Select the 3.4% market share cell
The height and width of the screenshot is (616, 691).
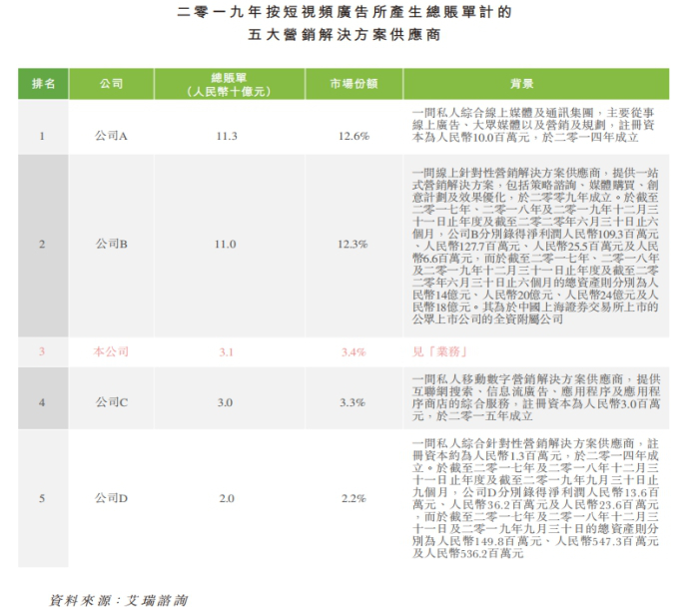(353, 352)
